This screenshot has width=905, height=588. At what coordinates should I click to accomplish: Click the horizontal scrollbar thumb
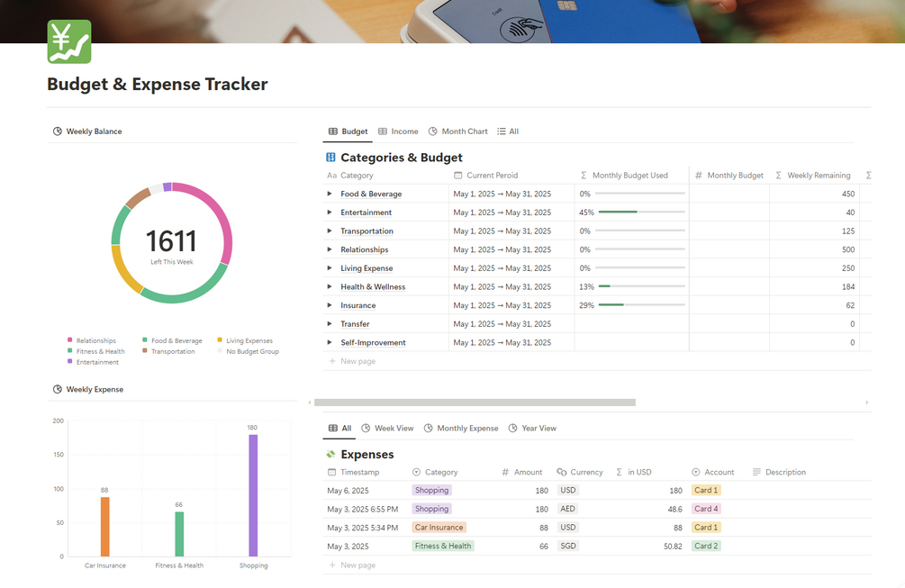475,403
